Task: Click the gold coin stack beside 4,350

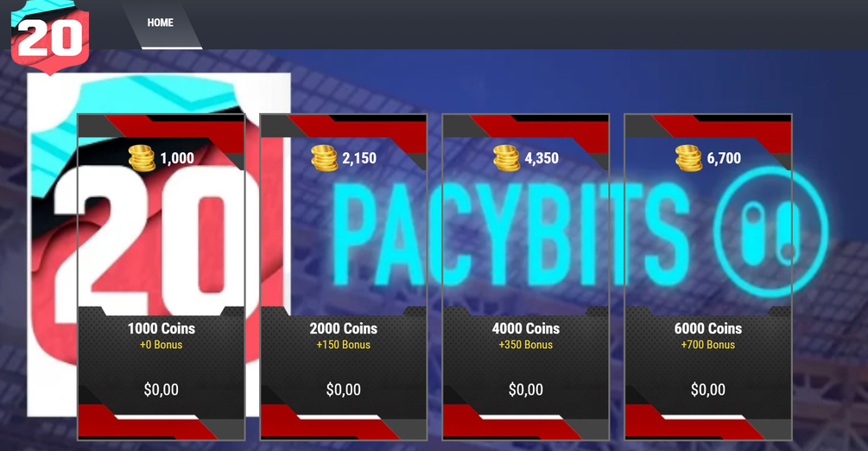Action: (506, 158)
